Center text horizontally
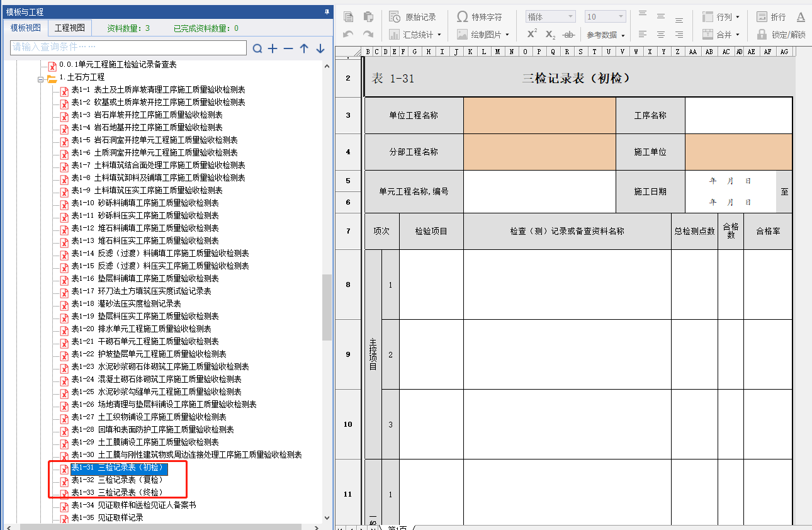The width and height of the screenshot is (812, 530). [x=661, y=35]
